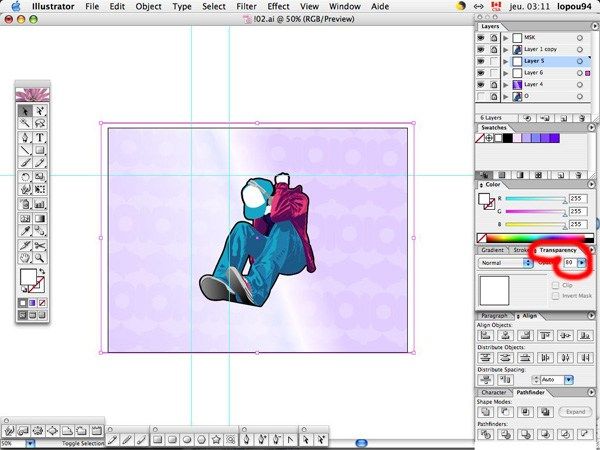
Task: Select the Hand tool
Action: (x=25, y=258)
